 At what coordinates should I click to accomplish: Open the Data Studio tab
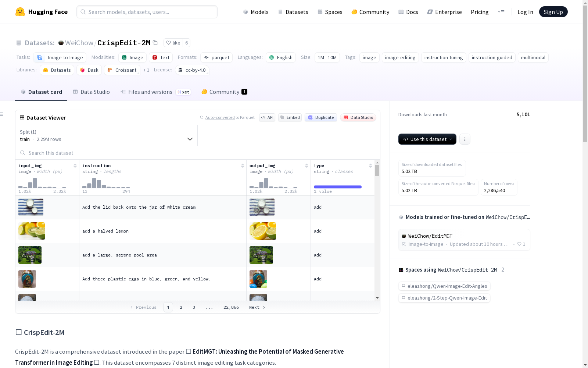click(92, 92)
